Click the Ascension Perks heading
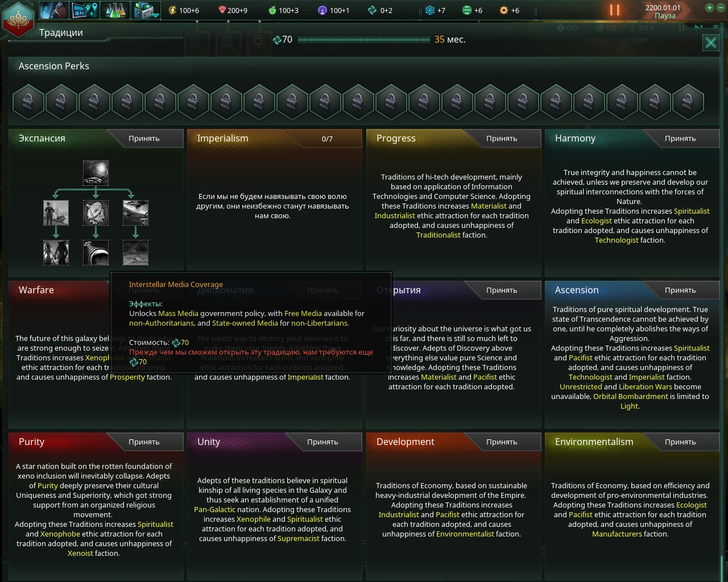 point(54,66)
